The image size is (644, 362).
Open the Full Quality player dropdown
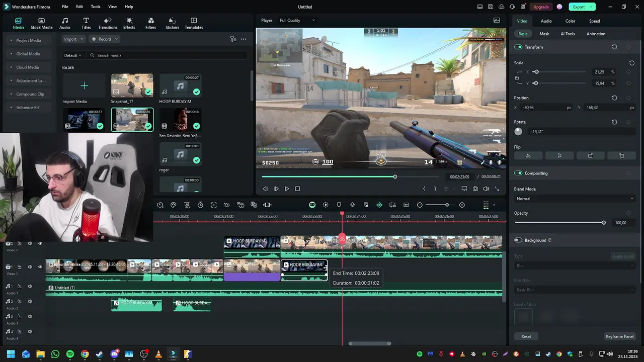pyautogui.click(x=297, y=20)
